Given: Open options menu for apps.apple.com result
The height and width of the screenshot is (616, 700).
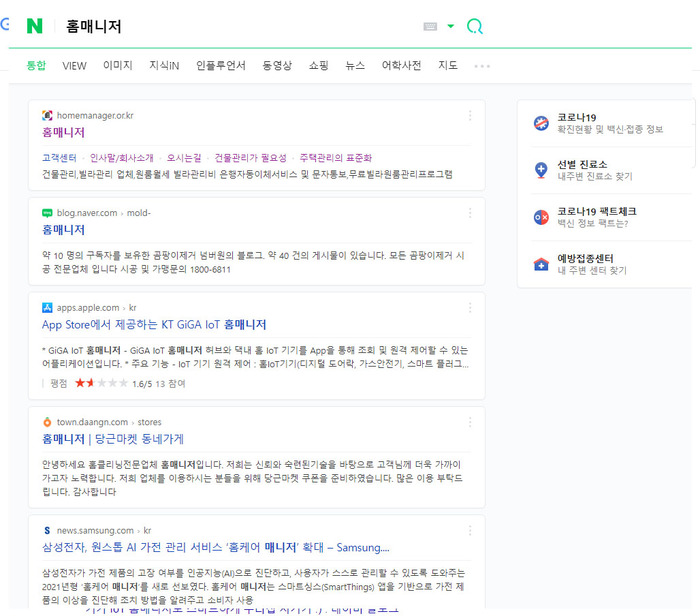Looking at the screenshot, I should click(x=470, y=308).
